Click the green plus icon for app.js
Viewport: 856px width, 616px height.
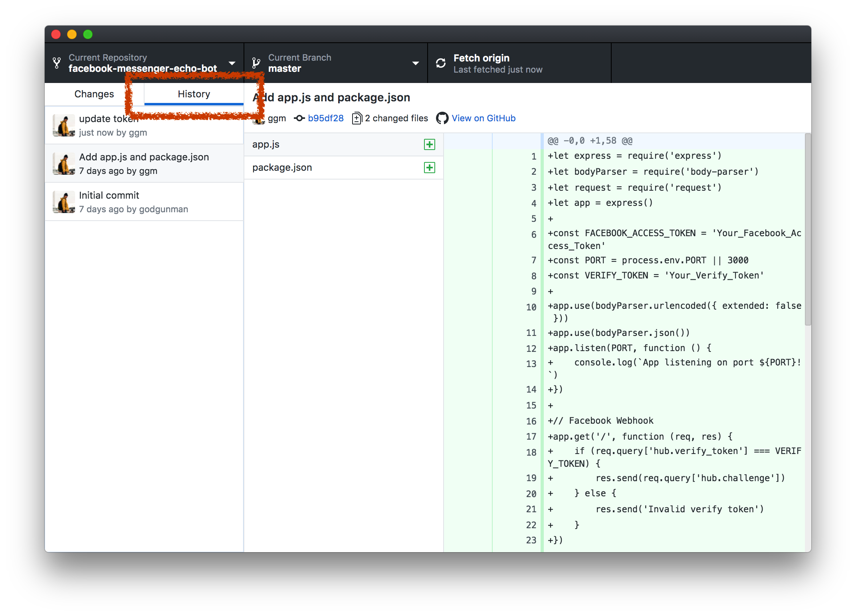pyautogui.click(x=428, y=145)
